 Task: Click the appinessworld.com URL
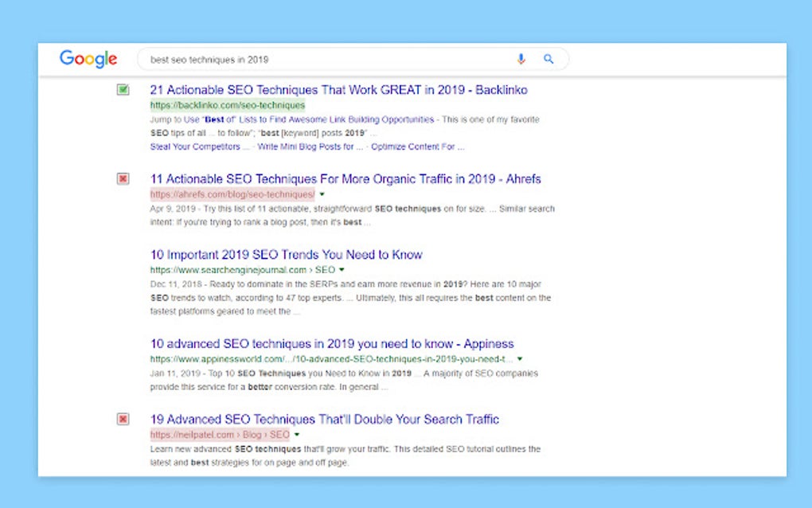tap(331, 359)
